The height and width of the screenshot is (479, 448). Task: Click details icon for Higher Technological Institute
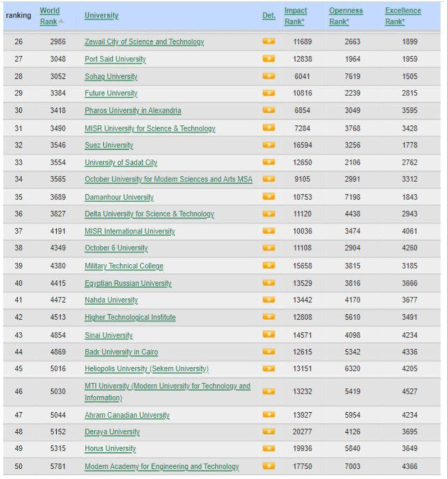pos(269,317)
